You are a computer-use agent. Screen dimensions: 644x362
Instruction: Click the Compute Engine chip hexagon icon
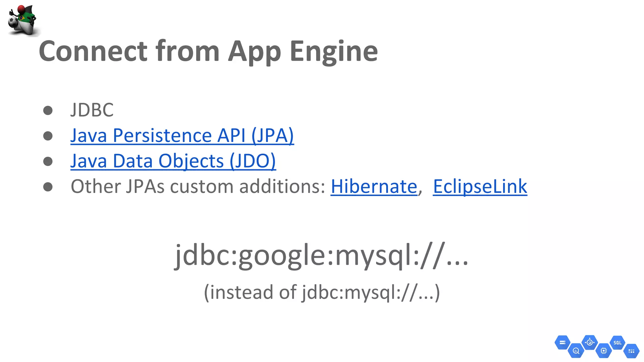point(603,351)
